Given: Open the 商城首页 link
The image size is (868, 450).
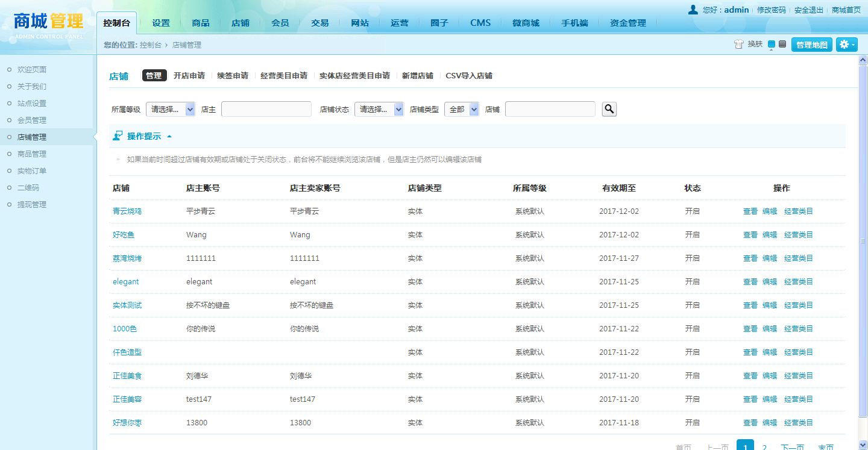Looking at the screenshot, I should [846, 10].
